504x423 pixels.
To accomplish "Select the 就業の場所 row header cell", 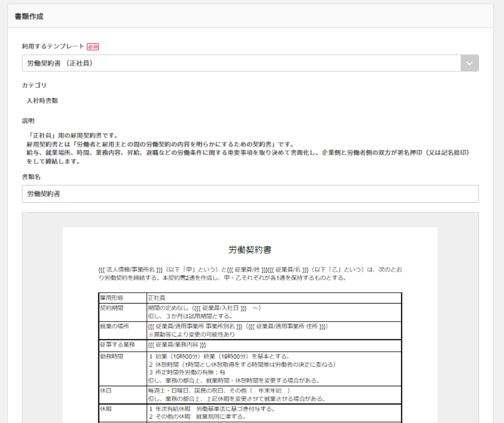I will tap(122, 330).
